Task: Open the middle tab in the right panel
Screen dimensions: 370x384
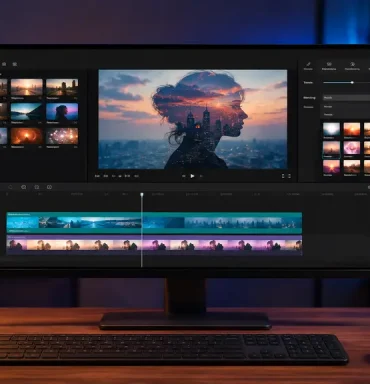Action: [329, 66]
